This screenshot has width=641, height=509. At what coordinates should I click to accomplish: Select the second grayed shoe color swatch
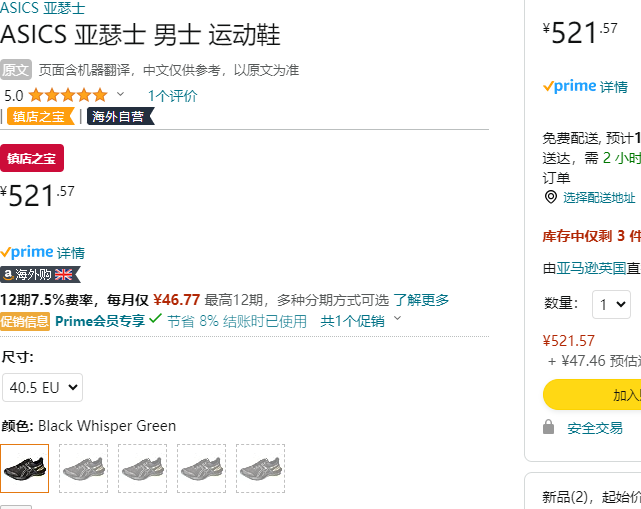point(142,468)
